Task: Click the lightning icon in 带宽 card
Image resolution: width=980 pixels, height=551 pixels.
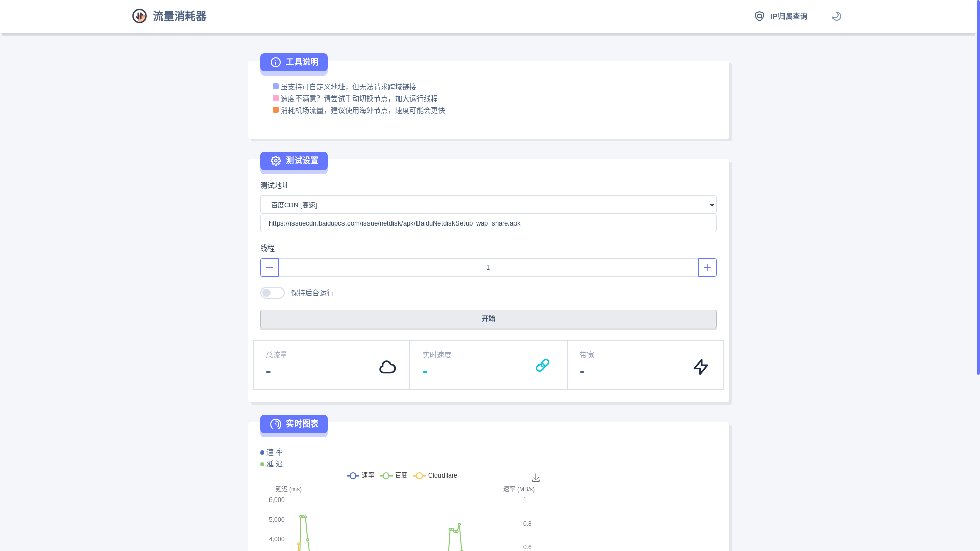Action: 701,367
